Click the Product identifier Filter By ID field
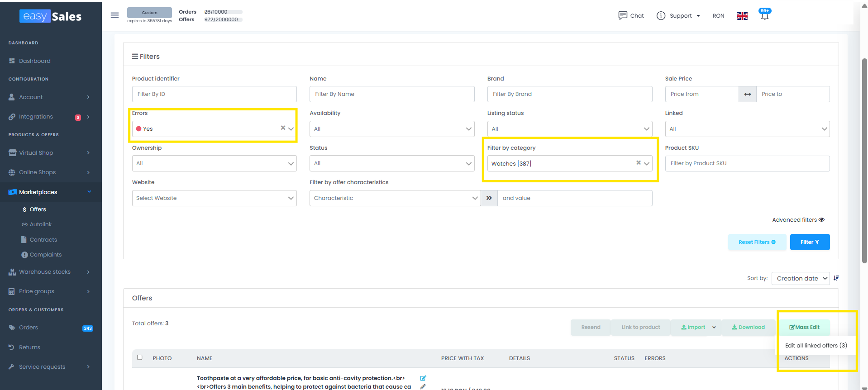The height and width of the screenshot is (390, 868). point(215,94)
